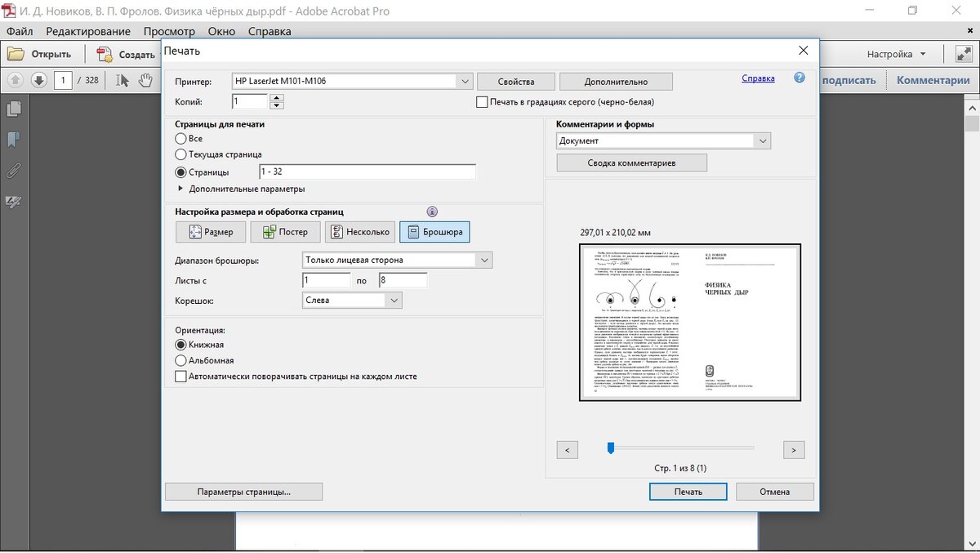Open the Принтер dropdown list
Viewport: 980px width, 553px height.
352,81
